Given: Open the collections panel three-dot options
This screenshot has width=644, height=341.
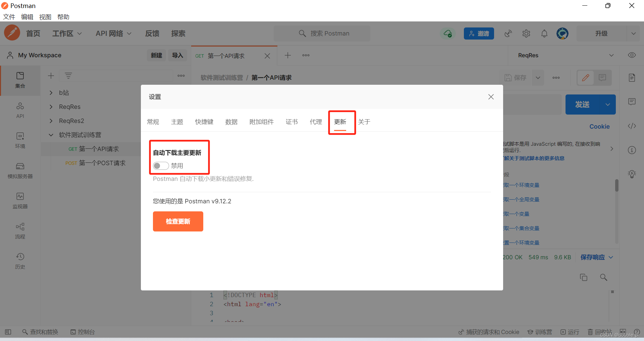Looking at the screenshot, I should 181,76.
